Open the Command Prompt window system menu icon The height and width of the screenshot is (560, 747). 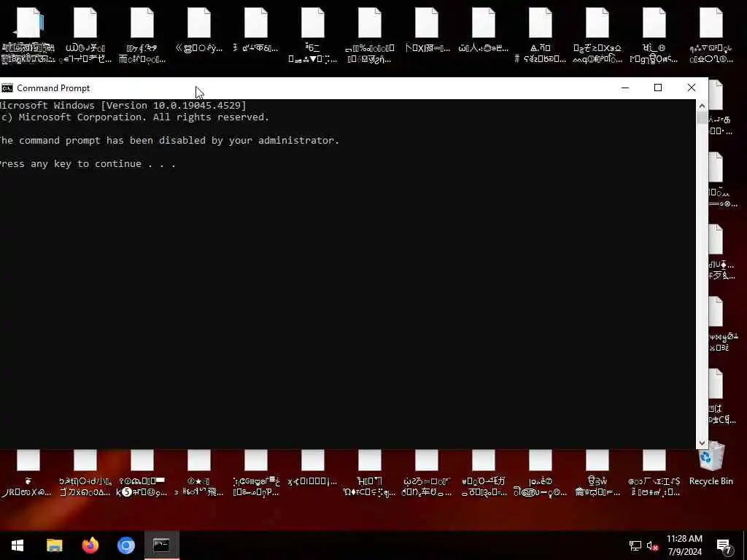tap(7, 88)
